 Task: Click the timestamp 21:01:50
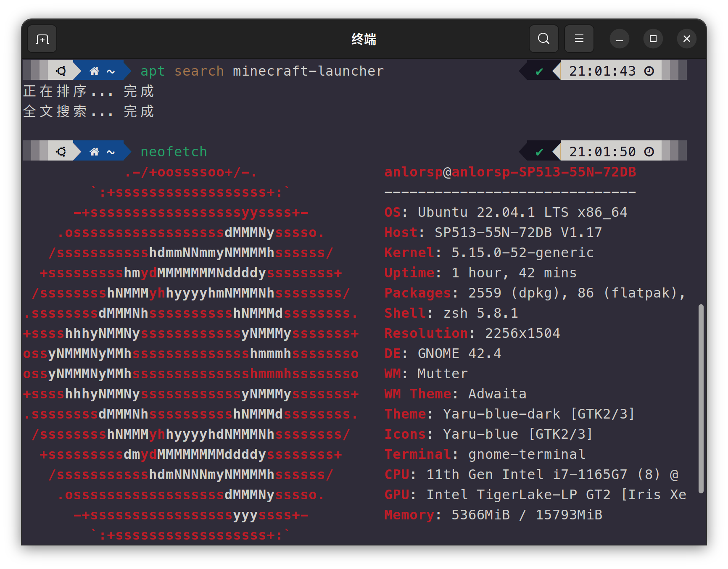(x=602, y=152)
